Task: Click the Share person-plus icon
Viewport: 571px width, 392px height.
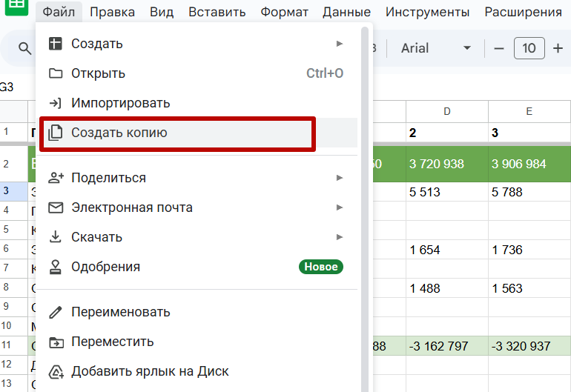Action: coord(56,178)
